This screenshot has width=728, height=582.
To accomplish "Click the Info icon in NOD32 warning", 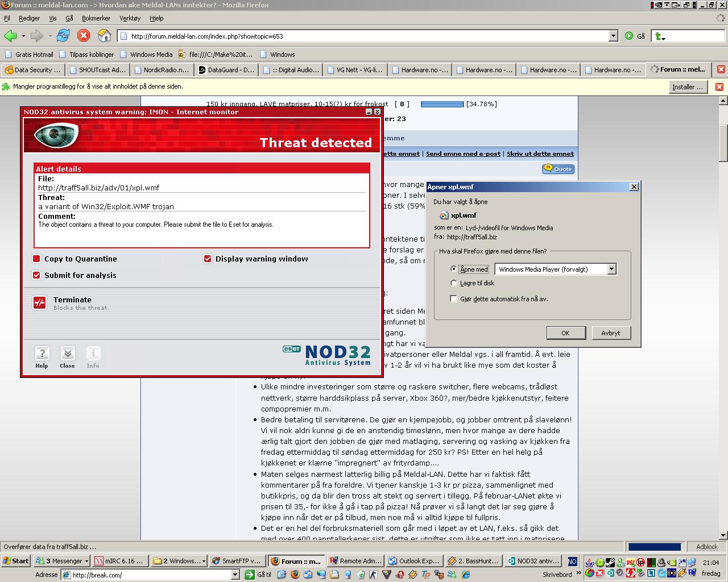I will pos(93,357).
